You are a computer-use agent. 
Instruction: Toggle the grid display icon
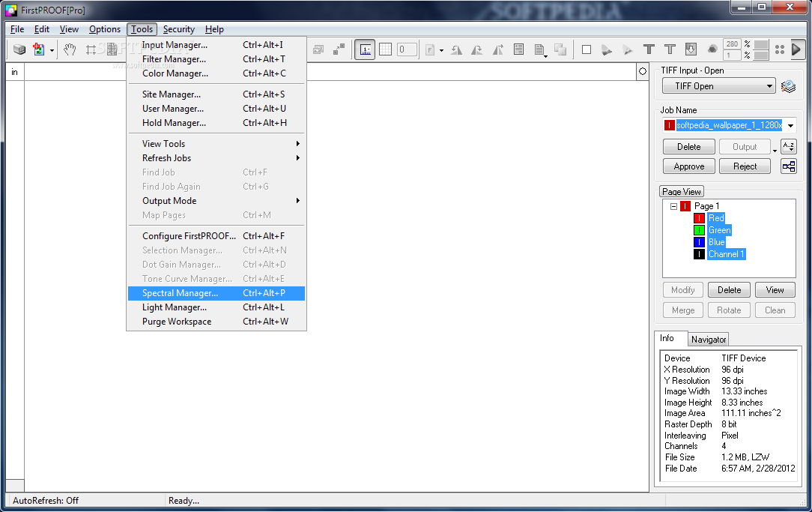pyautogui.click(x=385, y=49)
